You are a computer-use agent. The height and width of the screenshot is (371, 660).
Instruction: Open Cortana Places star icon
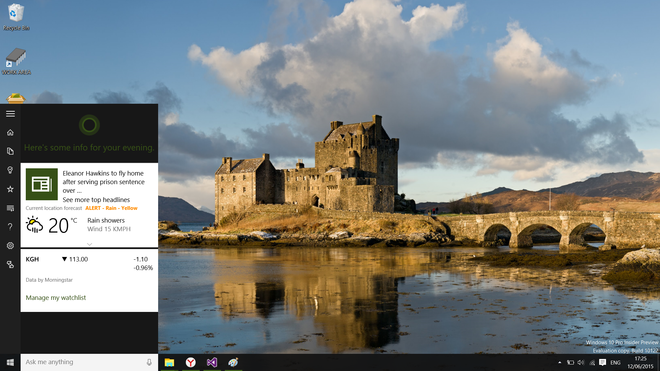click(10, 189)
